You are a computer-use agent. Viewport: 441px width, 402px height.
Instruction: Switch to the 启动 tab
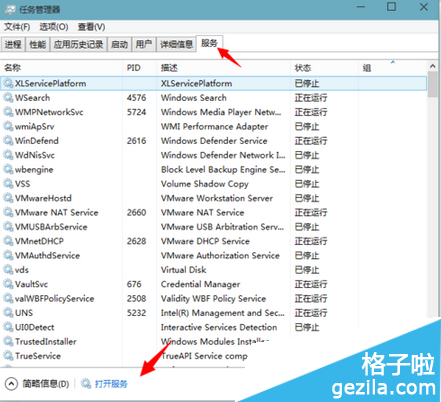tap(119, 44)
